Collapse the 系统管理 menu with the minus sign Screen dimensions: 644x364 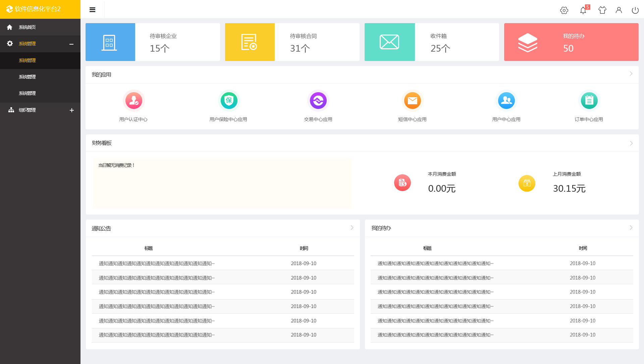pos(71,44)
